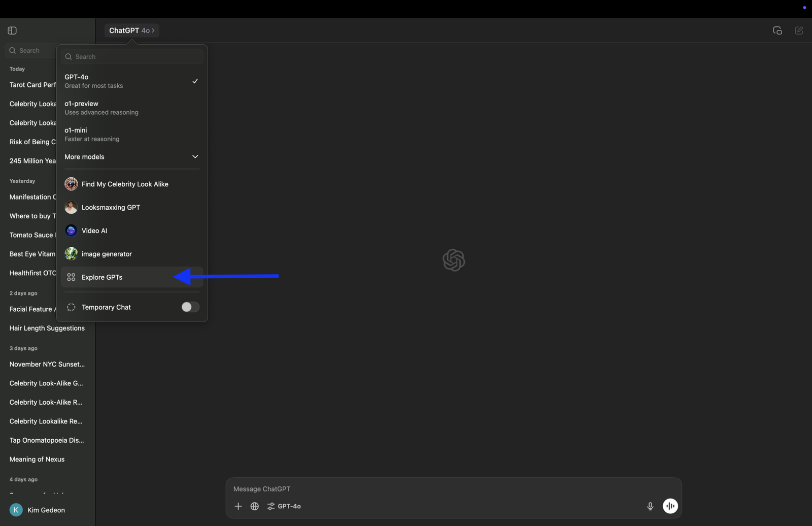
Task: Open Video AI from the menu
Action: 132,231
